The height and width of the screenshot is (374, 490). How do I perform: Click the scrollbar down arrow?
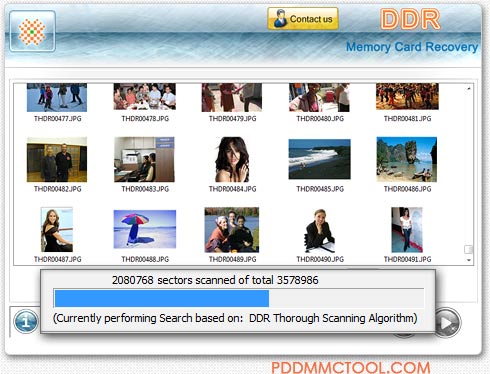[x=469, y=260]
